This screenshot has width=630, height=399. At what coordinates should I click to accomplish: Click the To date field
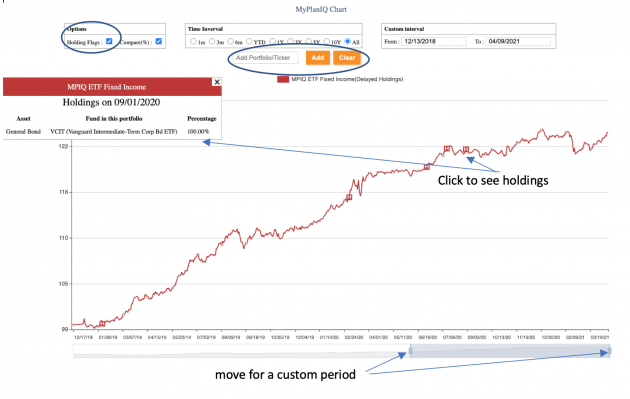pyautogui.click(x=518, y=41)
